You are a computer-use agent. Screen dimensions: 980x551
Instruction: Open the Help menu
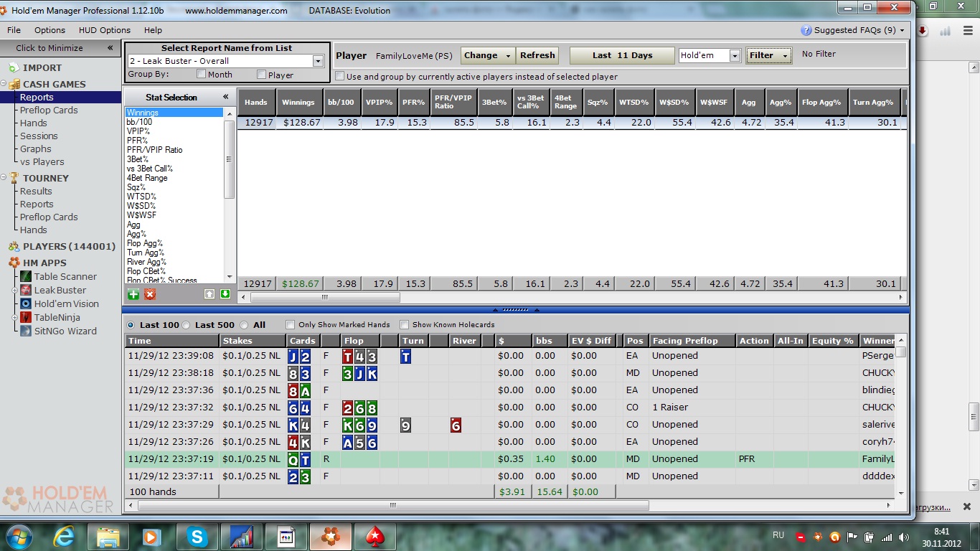pos(153,30)
